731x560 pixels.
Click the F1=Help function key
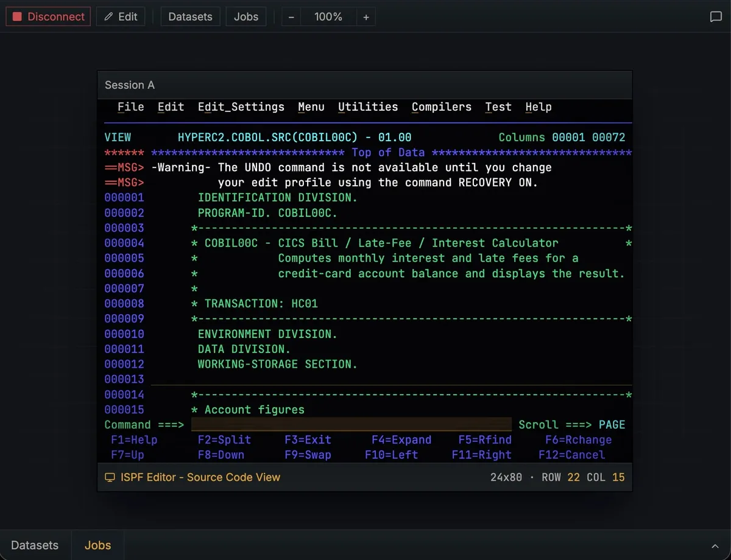(134, 440)
